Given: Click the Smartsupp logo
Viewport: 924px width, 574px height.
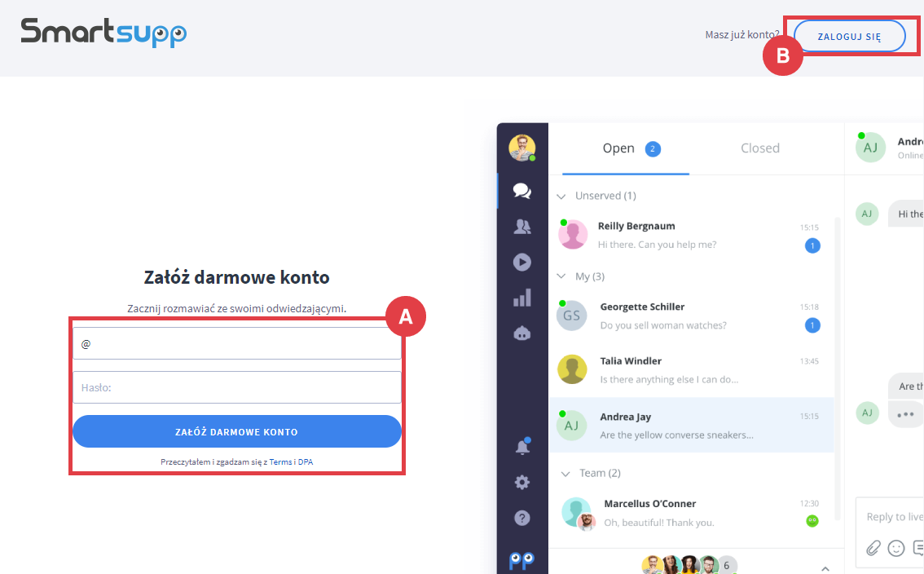Looking at the screenshot, I should coord(103,33).
